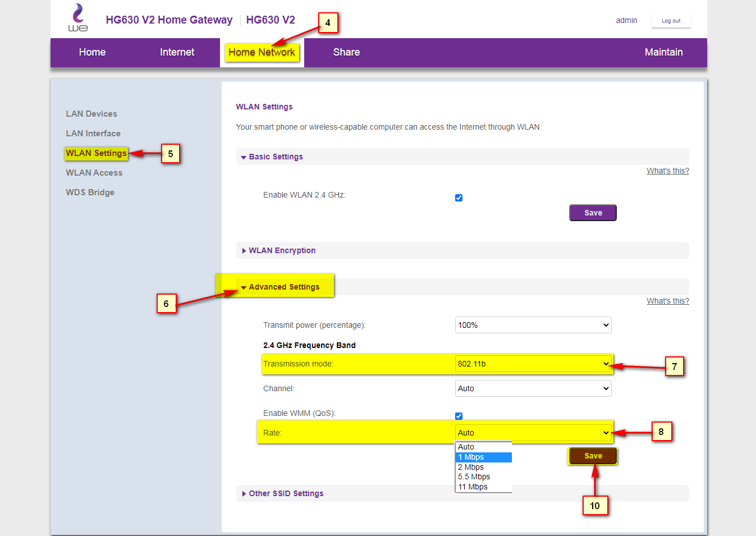756x536 pixels.
Task: Choose 2 Mbps in the Rate list
Action: point(483,467)
